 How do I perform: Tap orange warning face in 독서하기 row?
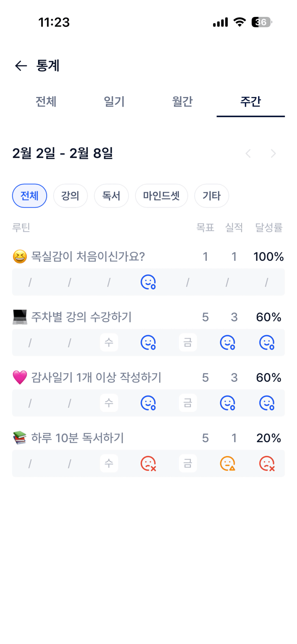(x=227, y=463)
